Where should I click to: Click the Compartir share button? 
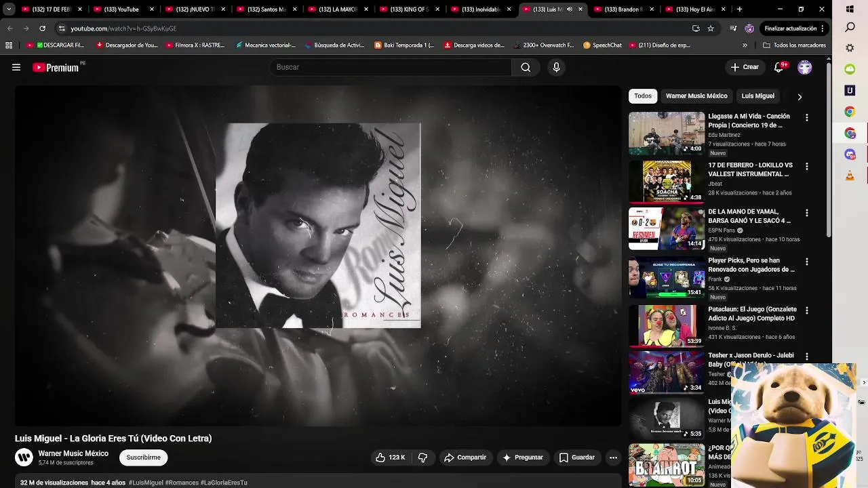[x=465, y=457]
